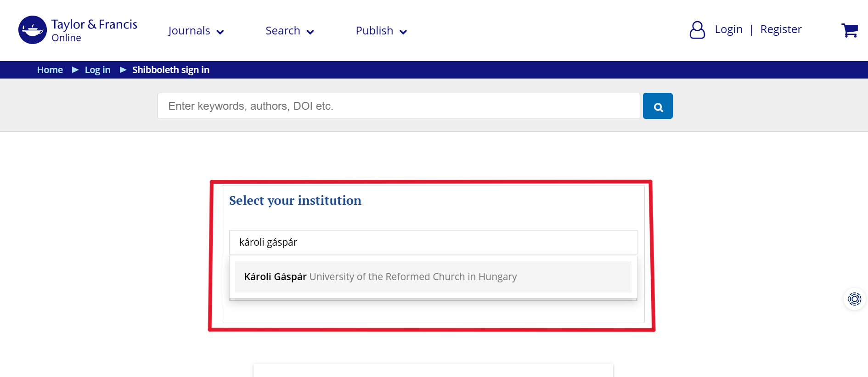The image size is (868, 377).
Task: Open the Journals menu label
Action: (189, 31)
